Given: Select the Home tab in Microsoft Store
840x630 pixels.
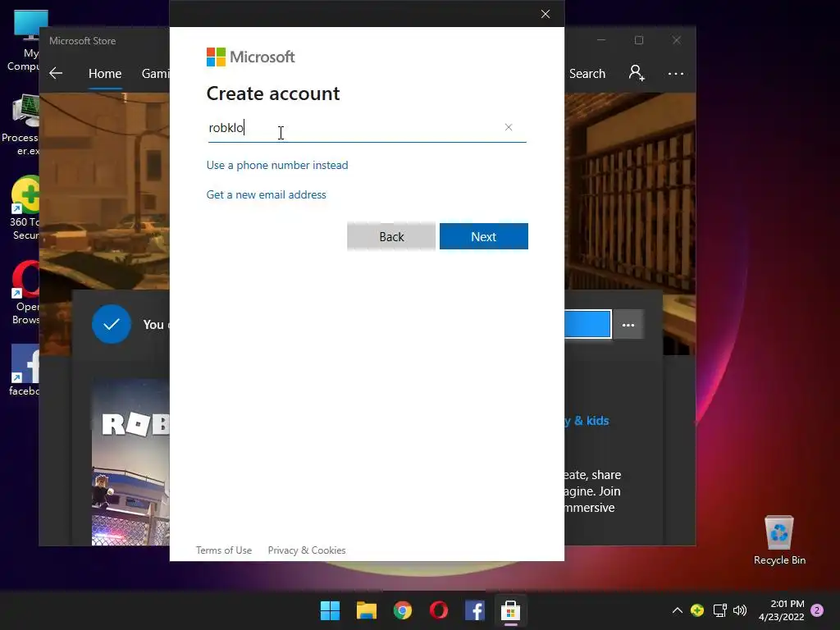Looking at the screenshot, I should (105, 74).
